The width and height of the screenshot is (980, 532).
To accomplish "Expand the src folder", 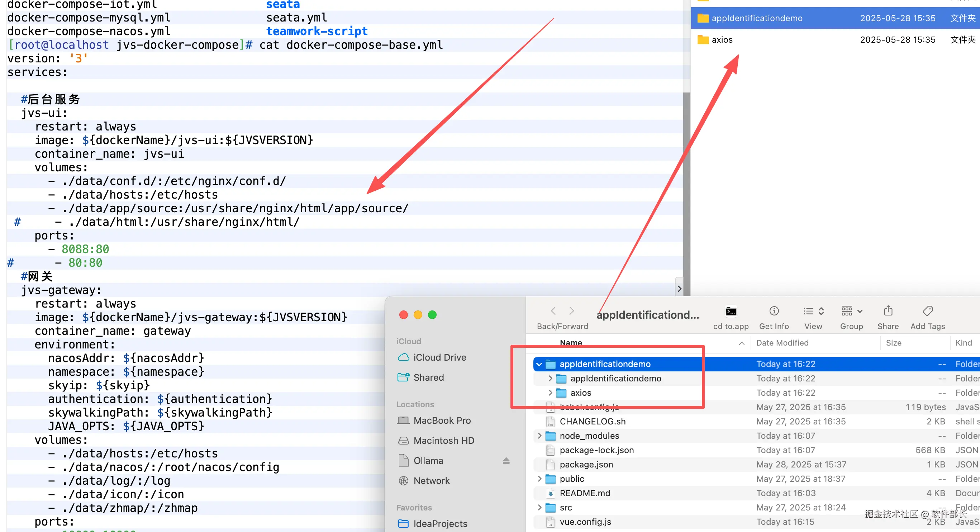I will (539, 507).
